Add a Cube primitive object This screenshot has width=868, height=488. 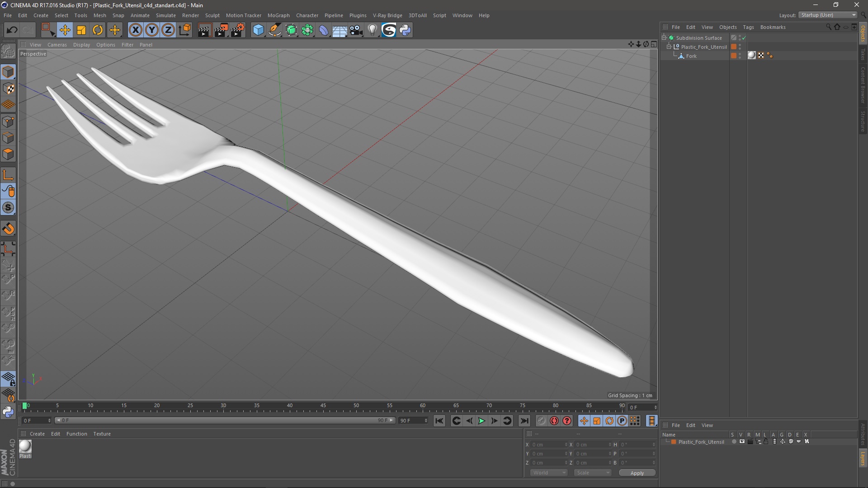pos(258,30)
